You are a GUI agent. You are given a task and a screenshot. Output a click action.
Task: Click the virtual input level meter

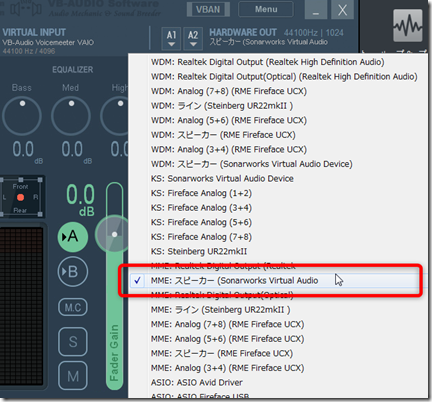22,306
